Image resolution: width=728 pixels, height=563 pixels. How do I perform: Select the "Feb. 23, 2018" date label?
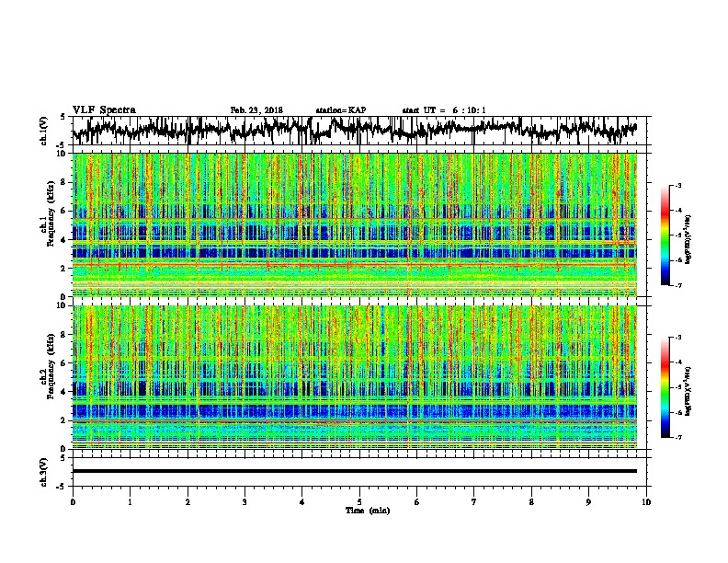point(256,110)
